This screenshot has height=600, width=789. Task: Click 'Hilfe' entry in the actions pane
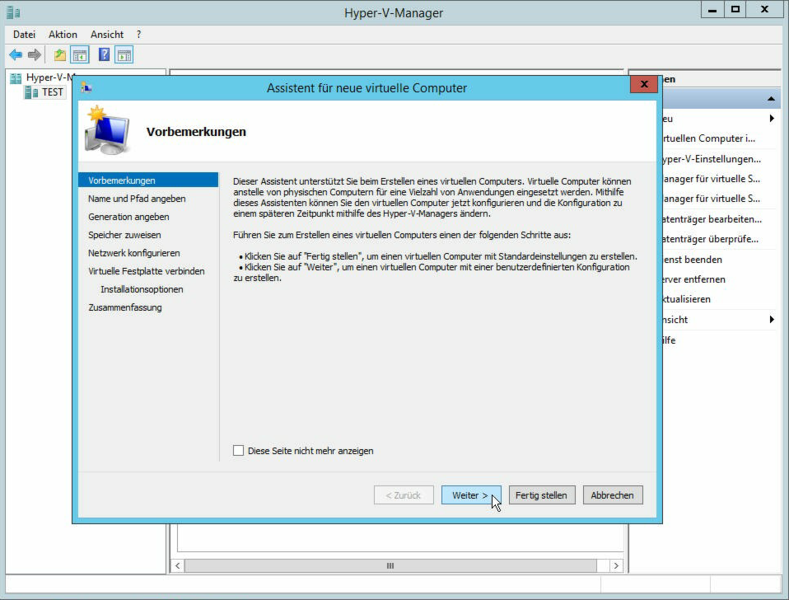point(669,340)
